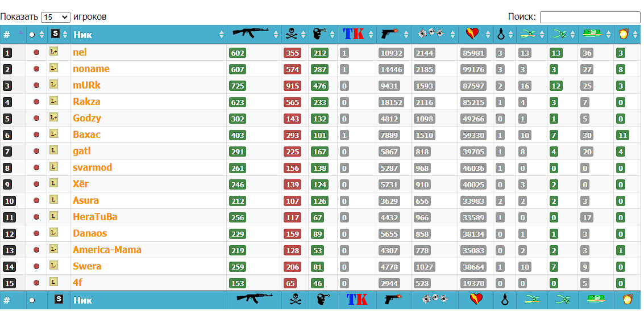Open player profile for nel
Viewport: 644px width, 311px height.
click(x=80, y=52)
